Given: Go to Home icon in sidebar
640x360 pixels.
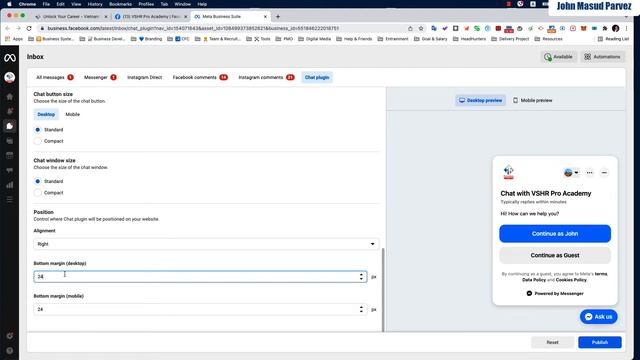Looking at the screenshot, I should point(10,97).
